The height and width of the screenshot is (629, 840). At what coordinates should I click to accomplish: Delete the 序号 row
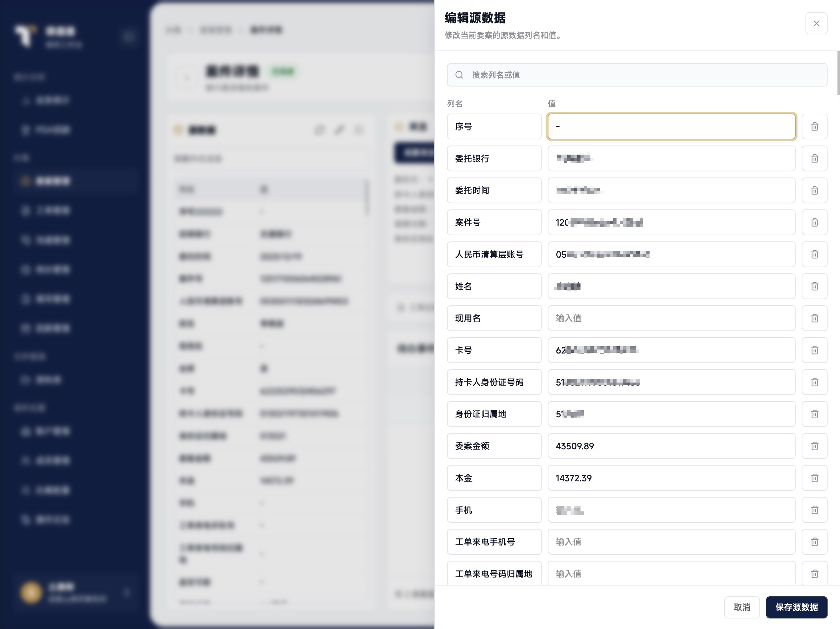click(x=814, y=127)
